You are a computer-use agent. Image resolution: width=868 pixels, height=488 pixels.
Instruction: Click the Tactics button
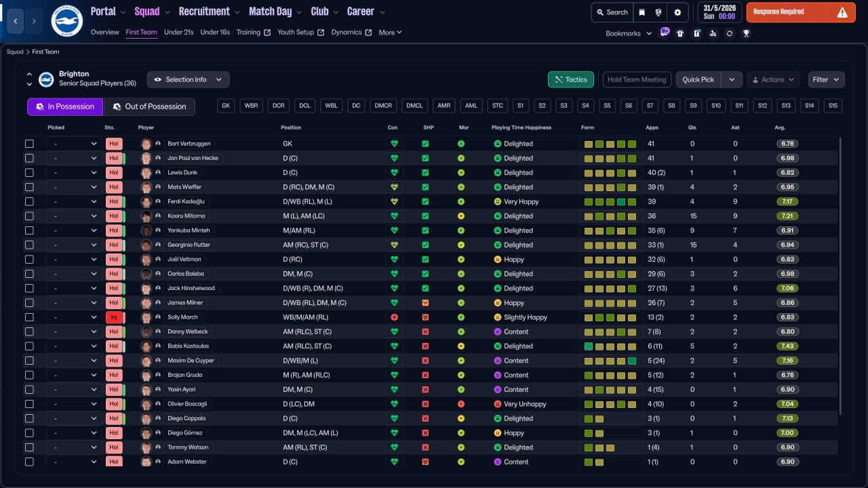tap(570, 79)
